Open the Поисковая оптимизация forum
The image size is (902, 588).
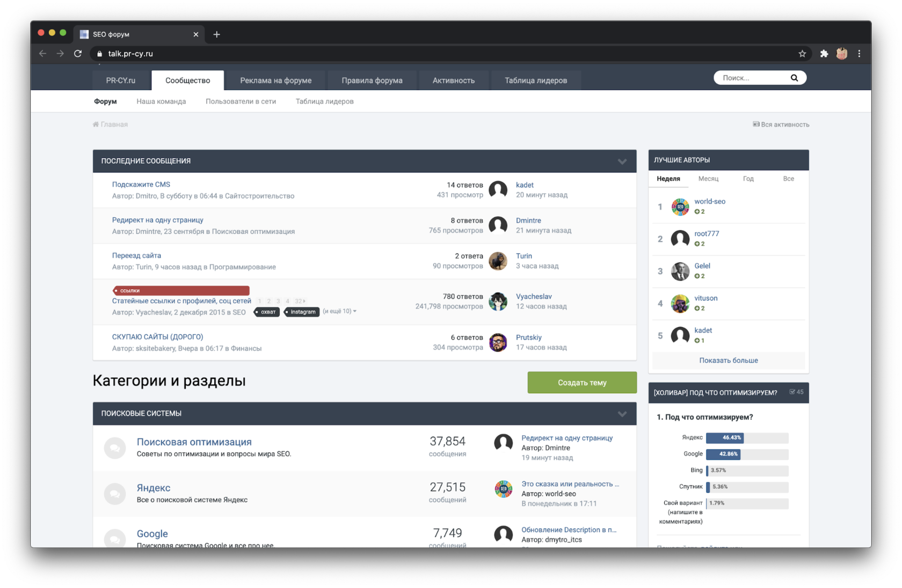click(194, 442)
